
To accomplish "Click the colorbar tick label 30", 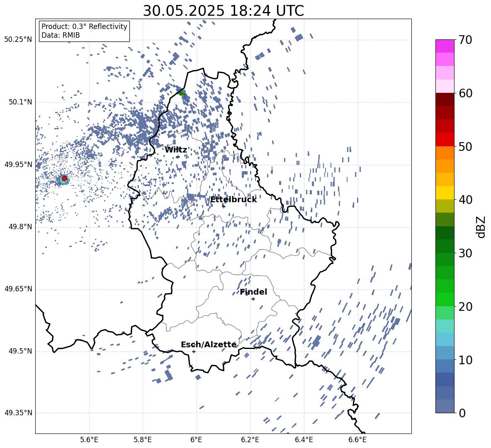I will [465, 253].
